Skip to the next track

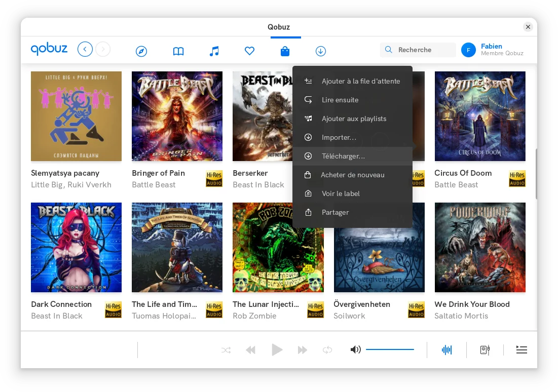tap(303, 350)
